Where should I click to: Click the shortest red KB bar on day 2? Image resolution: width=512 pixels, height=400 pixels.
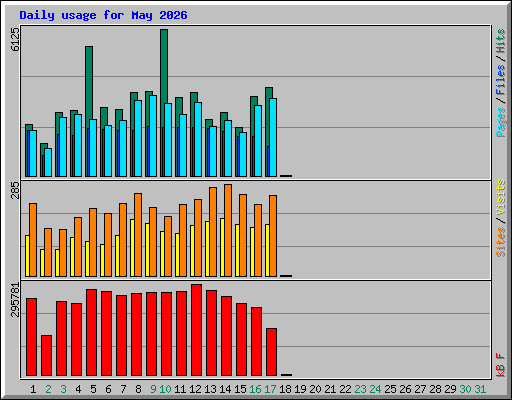[47, 355]
